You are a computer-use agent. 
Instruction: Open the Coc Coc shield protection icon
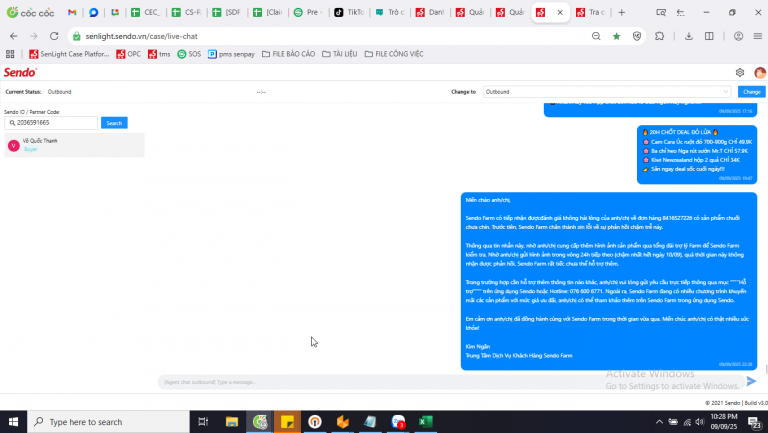click(637, 36)
